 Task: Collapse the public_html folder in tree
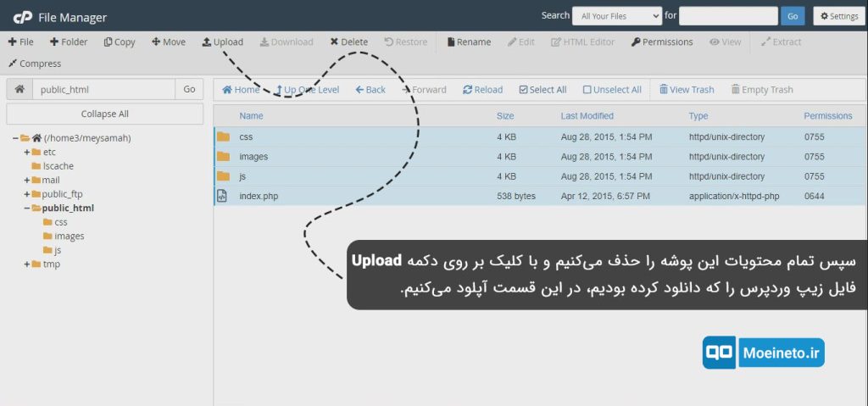26,209
